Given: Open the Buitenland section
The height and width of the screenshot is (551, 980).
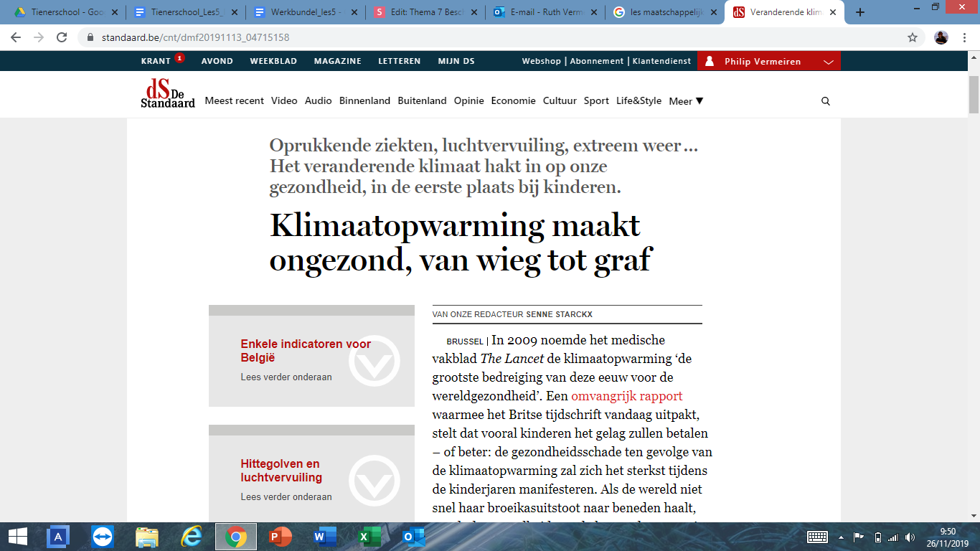Looking at the screenshot, I should pyautogui.click(x=423, y=101).
